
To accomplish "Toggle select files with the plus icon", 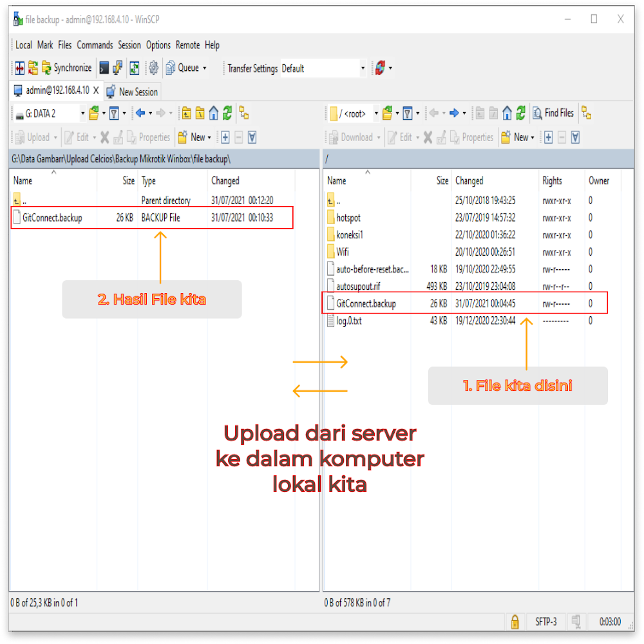I will click(224, 137).
